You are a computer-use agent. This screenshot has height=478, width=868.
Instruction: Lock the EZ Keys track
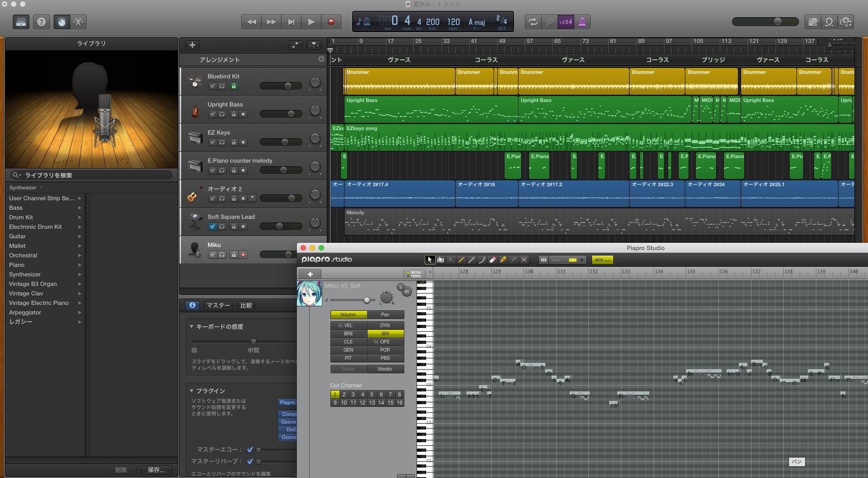(234, 142)
